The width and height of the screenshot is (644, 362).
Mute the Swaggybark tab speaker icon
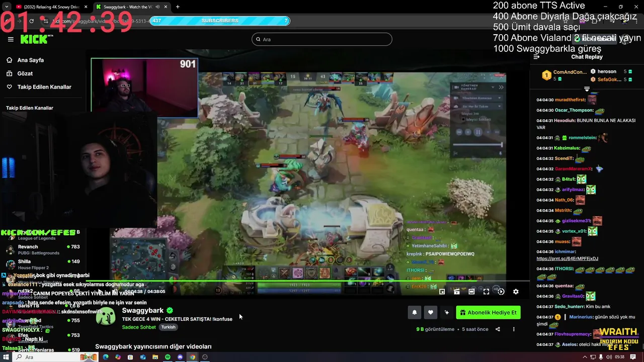coord(157,7)
